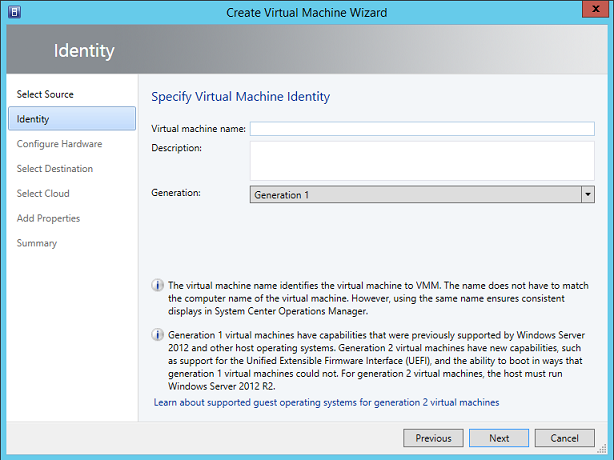
Task: Click the 'Description:' label
Action: point(177,148)
